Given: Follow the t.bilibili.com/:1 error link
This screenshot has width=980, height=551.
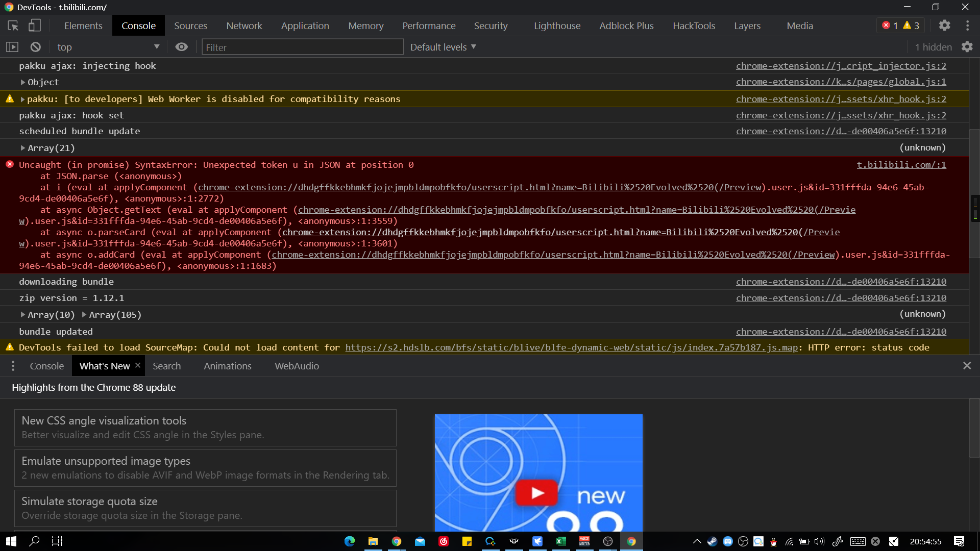Looking at the screenshot, I should coord(901,164).
